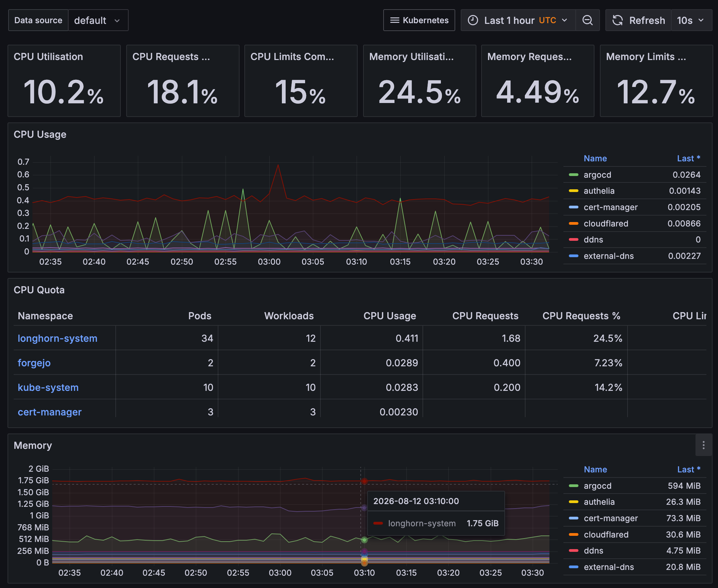The width and height of the screenshot is (718, 588).
Task: Toggle authelia series in CPU Usage legend
Action: [599, 191]
